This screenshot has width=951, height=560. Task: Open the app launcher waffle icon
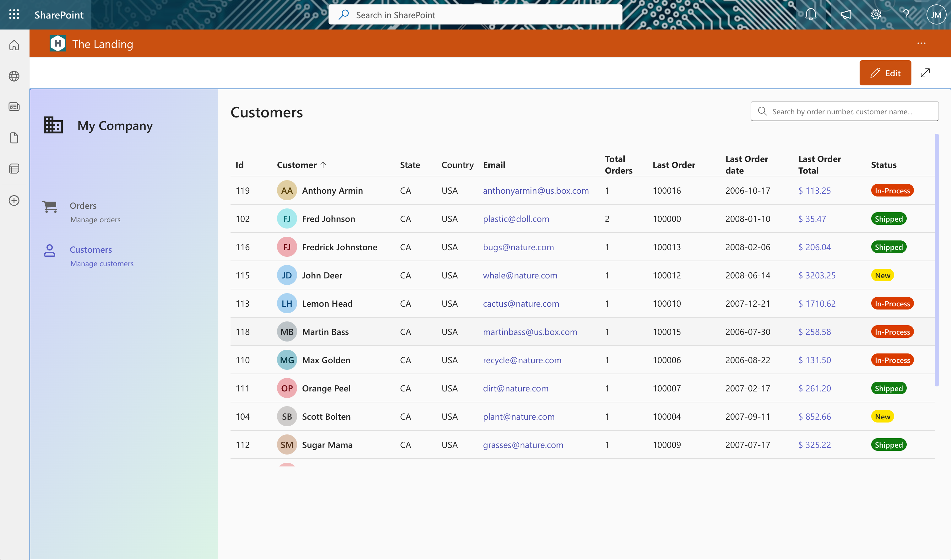coord(14,14)
